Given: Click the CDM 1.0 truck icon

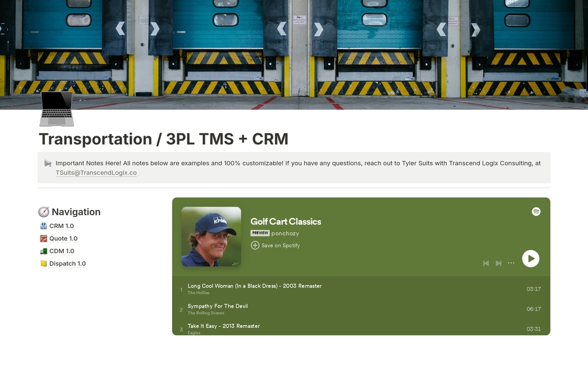Looking at the screenshot, I should [43, 251].
